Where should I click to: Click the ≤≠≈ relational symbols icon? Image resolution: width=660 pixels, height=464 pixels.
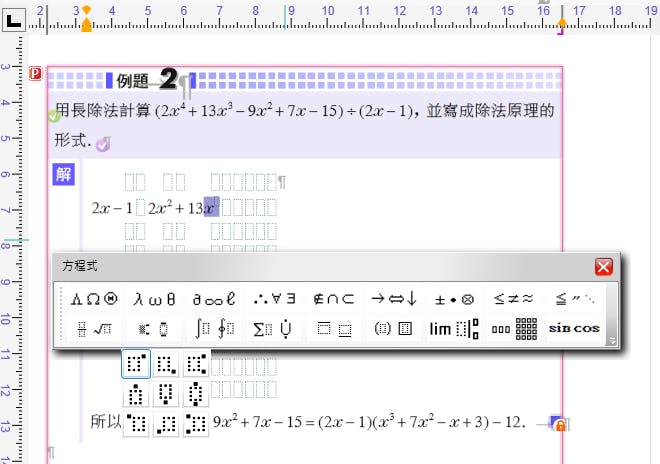513,298
